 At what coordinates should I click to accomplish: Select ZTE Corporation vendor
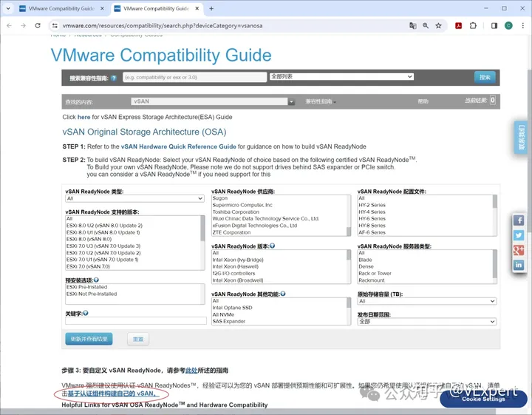[x=231, y=232]
